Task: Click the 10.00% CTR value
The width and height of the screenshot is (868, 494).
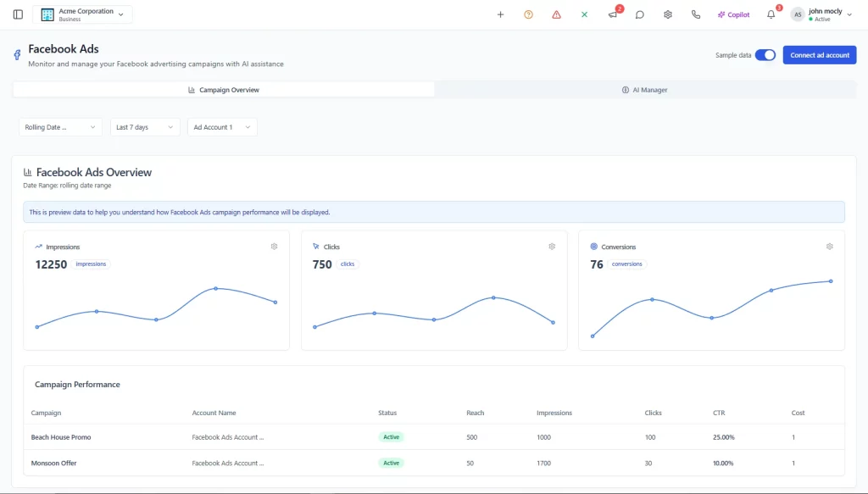Action: (x=723, y=463)
